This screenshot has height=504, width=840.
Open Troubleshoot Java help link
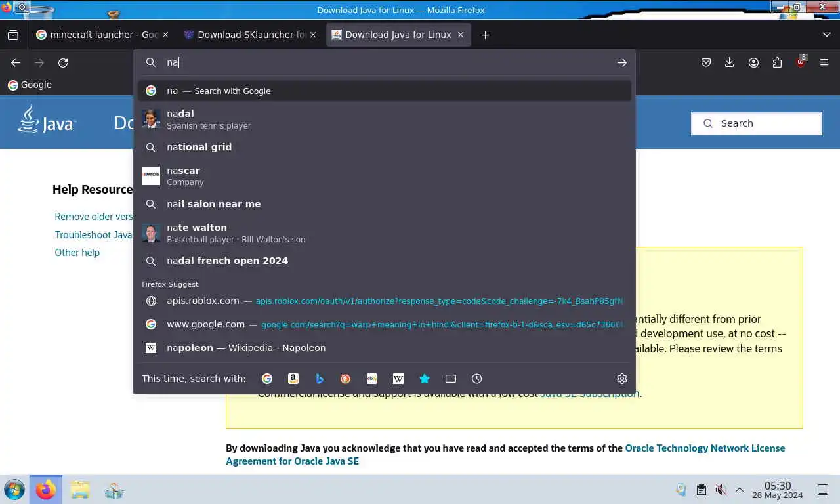coord(93,234)
